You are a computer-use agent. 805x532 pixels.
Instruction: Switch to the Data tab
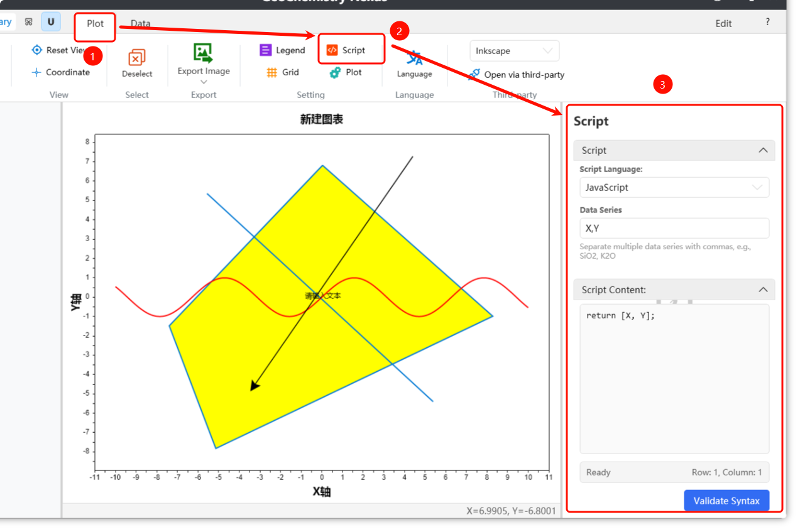[141, 24]
